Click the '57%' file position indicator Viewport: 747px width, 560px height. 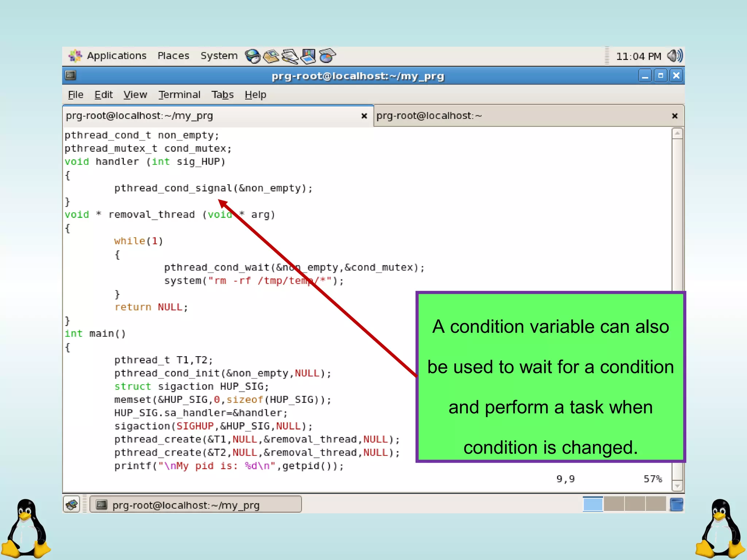point(653,479)
